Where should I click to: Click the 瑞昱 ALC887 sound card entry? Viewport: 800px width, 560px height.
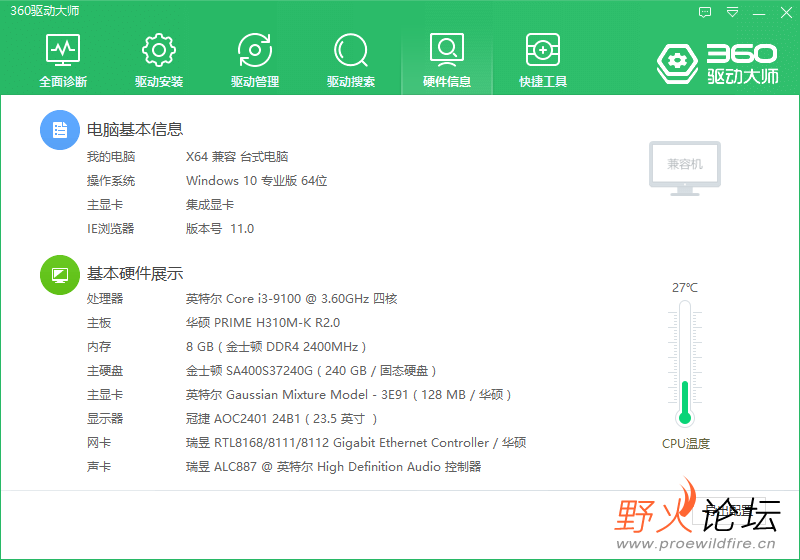click(x=333, y=467)
